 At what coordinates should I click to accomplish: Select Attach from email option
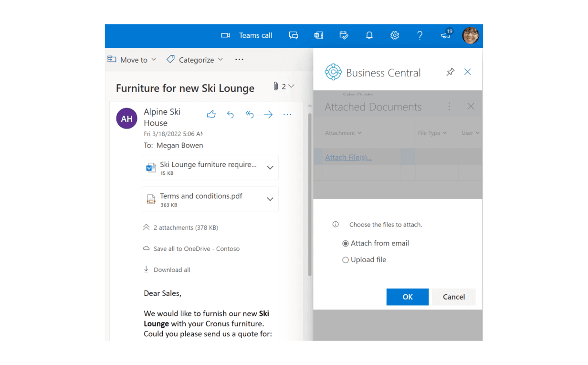point(346,244)
